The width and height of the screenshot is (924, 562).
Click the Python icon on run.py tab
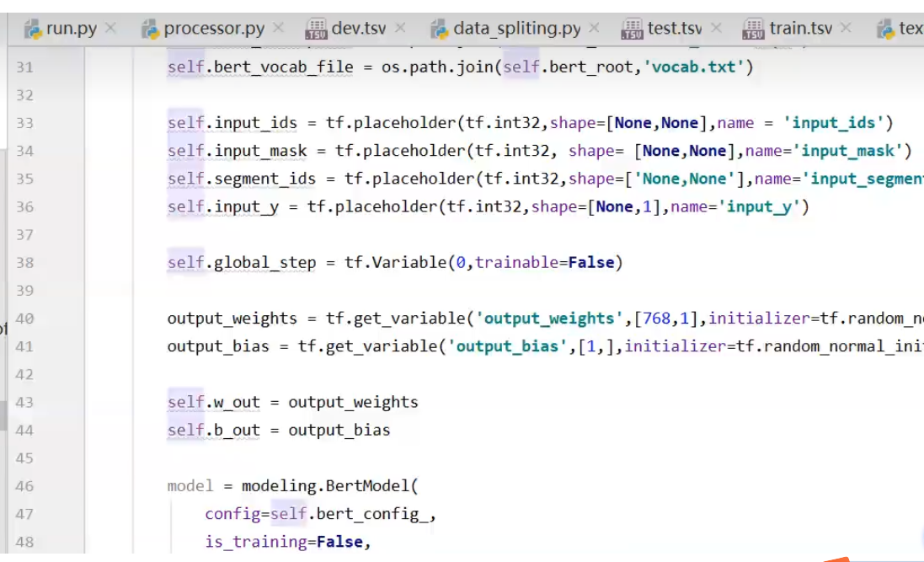(x=33, y=29)
